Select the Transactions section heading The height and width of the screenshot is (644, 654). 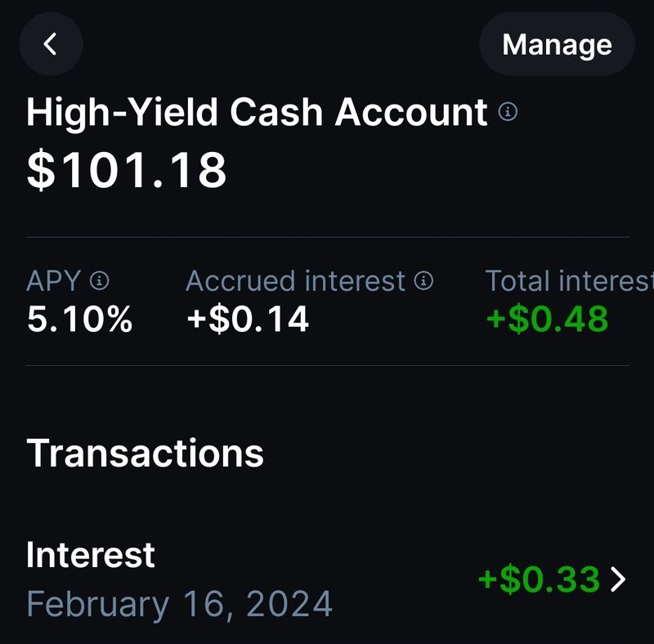[x=146, y=453]
